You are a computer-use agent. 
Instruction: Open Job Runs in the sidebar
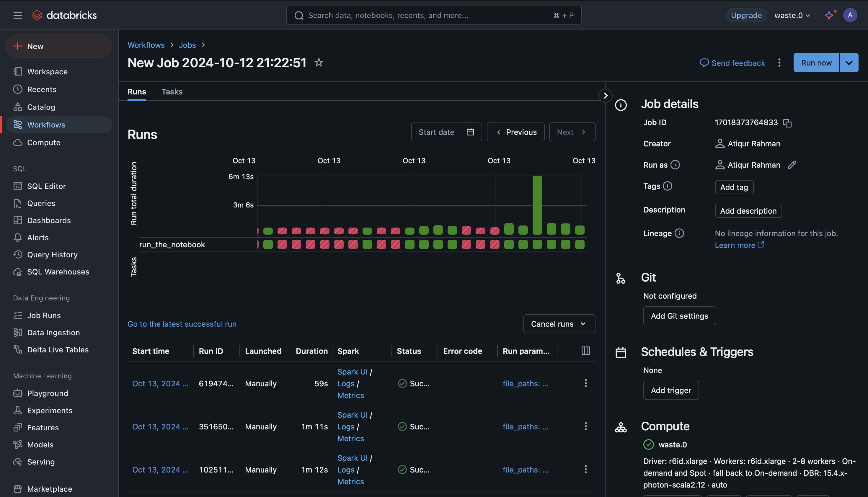[59, 315]
